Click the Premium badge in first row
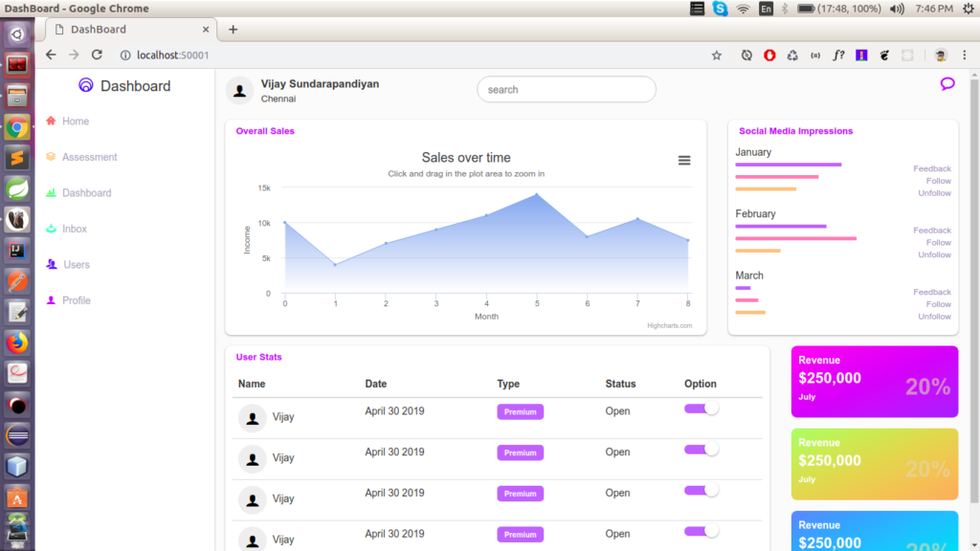This screenshot has width=980, height=551. coord(520,412)
